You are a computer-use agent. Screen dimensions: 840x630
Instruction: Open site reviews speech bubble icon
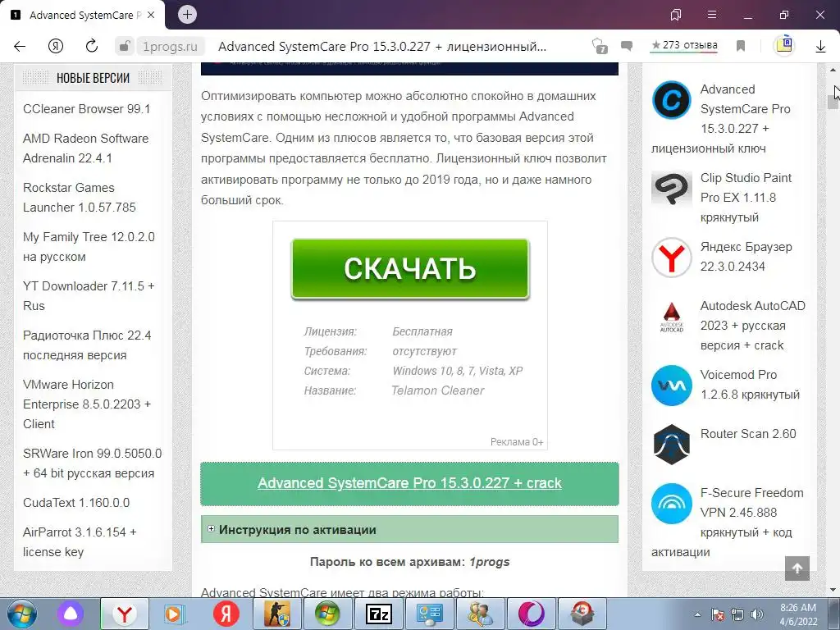tap(626, 46)
